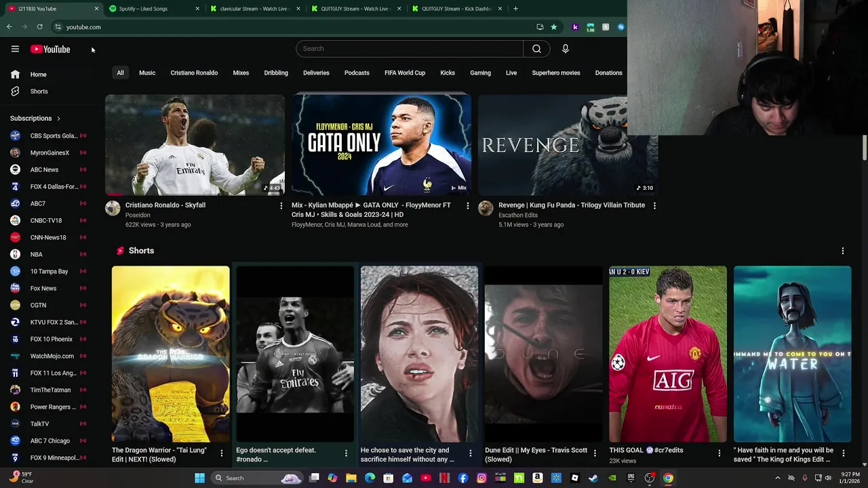Select the Cristiano Ronaldo filter chip
The image size is (868, 488).
[x=194, y=73]
